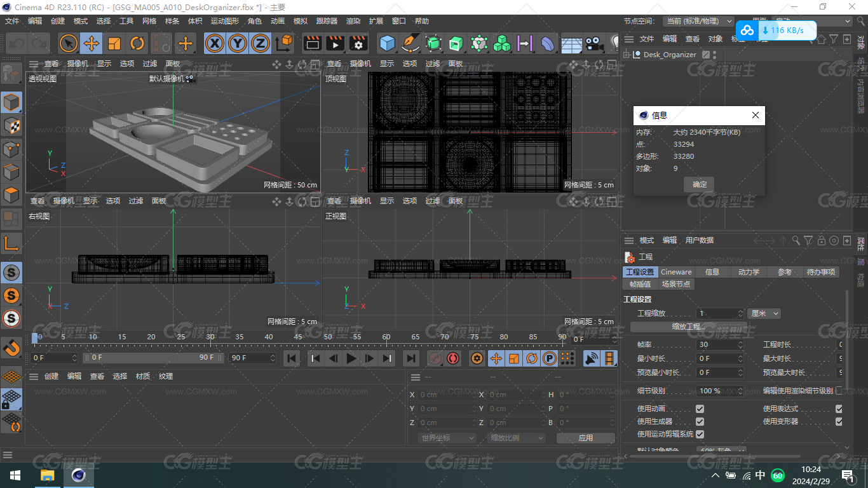Open the extrude generator icon
The width and height of the screenshot is (868, 488).
(x=456, y=43)
